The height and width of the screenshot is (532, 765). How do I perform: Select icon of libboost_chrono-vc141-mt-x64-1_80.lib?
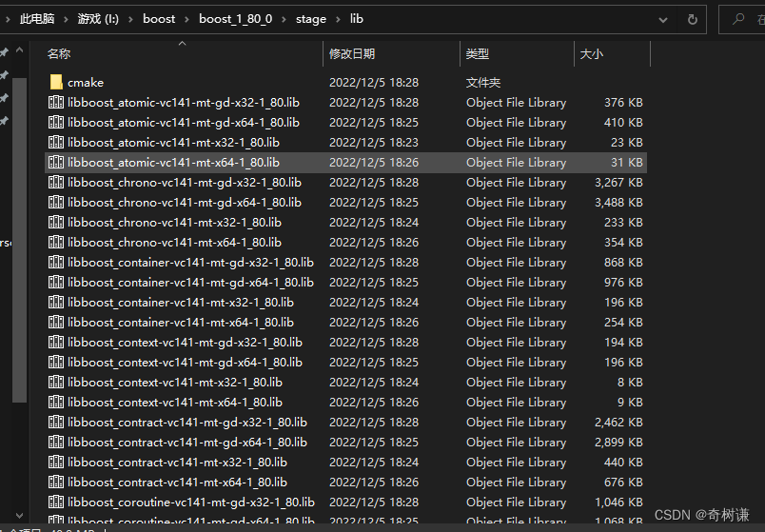pos(56,242)
